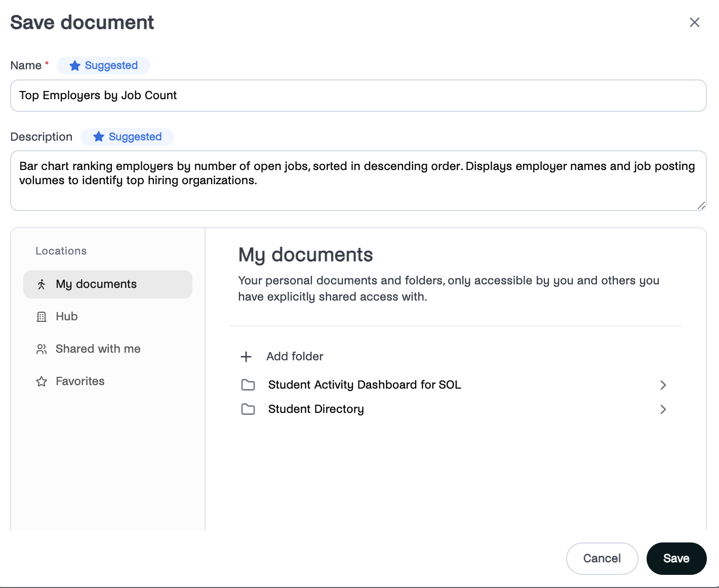719x588 pixels.
Task: Click folder icon for Student Activity Dashboard for SOL
Action: pyautogui.click(x=248, y=385)
